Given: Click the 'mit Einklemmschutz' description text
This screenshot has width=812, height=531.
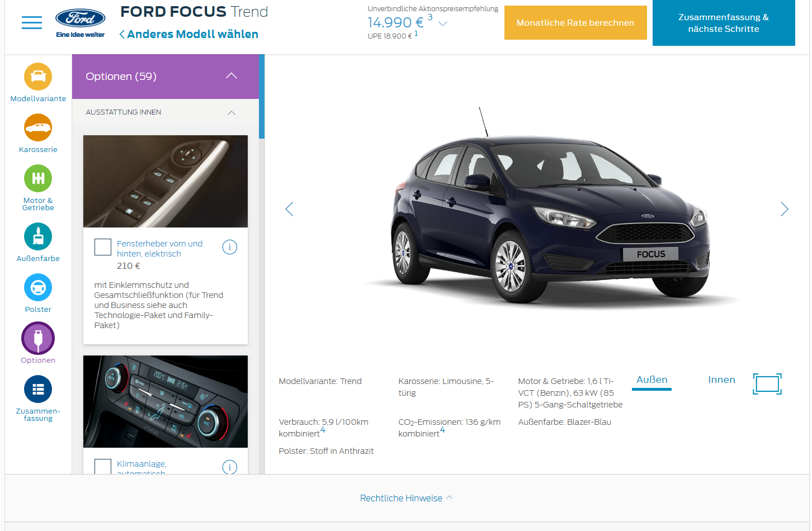Looking at the screenshot, I should [x=159, y=305].
